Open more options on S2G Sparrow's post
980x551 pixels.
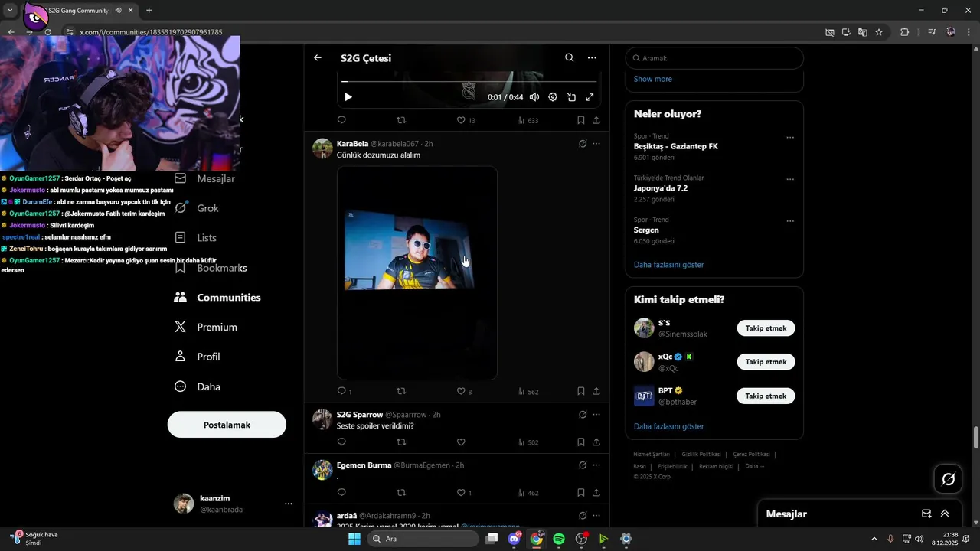(596, 415)
